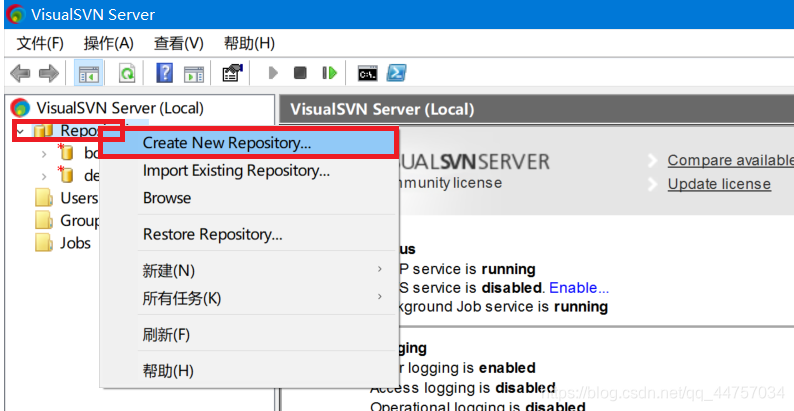Open the 帮助(H) menu in menu bar
The image size is (794, 411).
pyautogui.click(x=249, y=44)
